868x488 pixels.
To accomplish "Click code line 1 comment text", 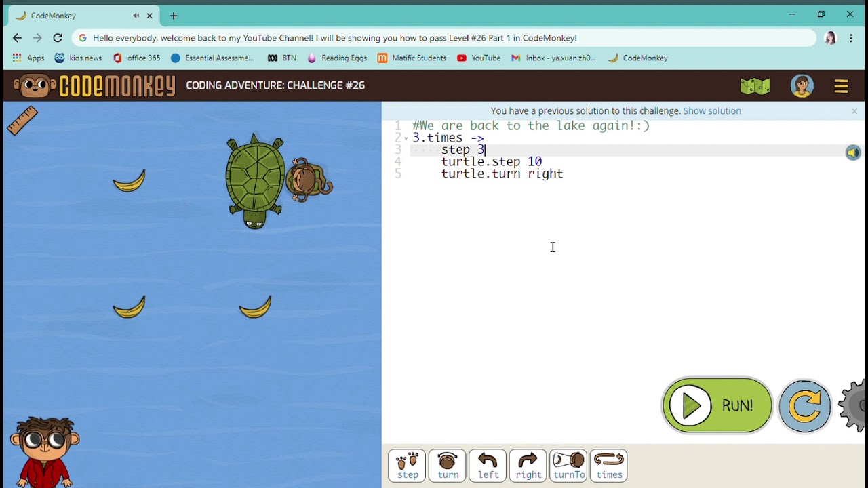I will (531, 126).
